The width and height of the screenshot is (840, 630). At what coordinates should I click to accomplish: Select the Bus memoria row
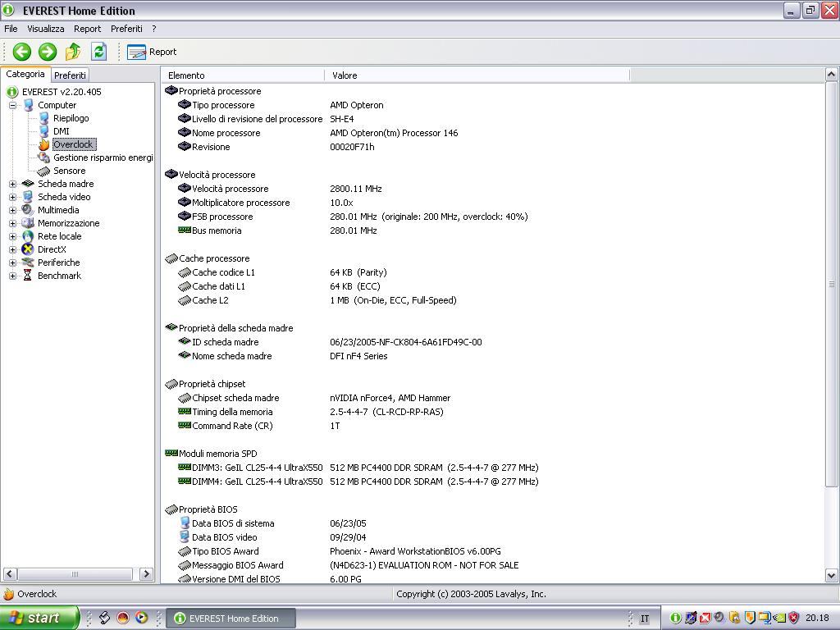coord(277,231)
